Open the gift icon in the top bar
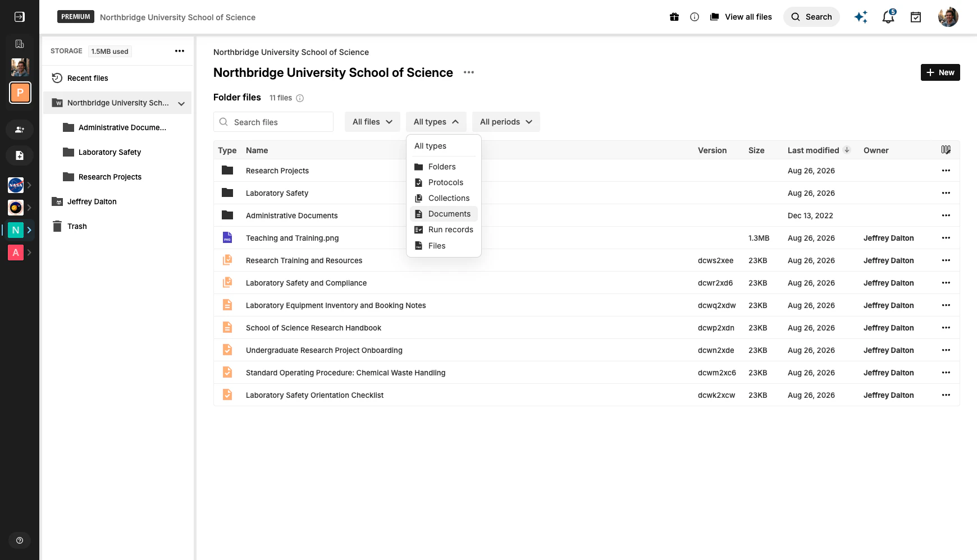 click(x=674, y=17)
